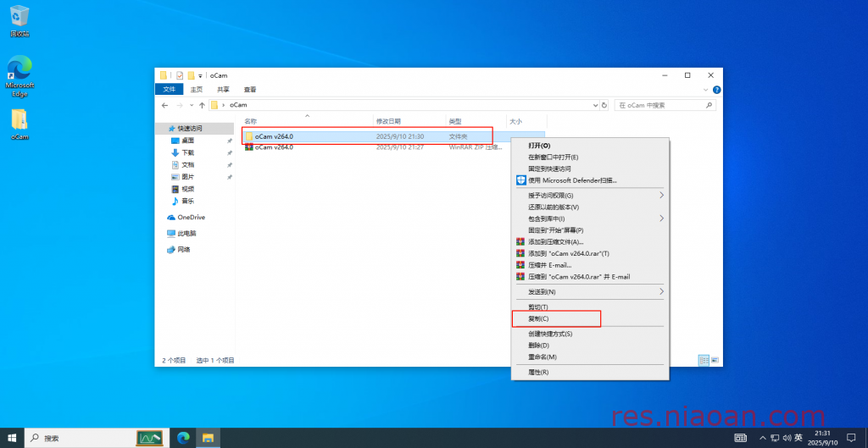Switch to details view layout icon
Viewport: 868px width, 448px height.
(704, 360)
